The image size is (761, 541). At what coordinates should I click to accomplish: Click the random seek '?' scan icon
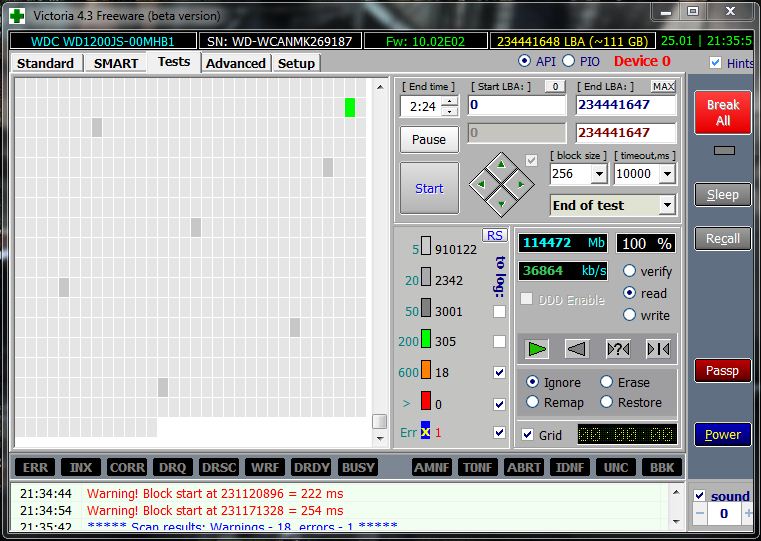(x=618, y=349)
